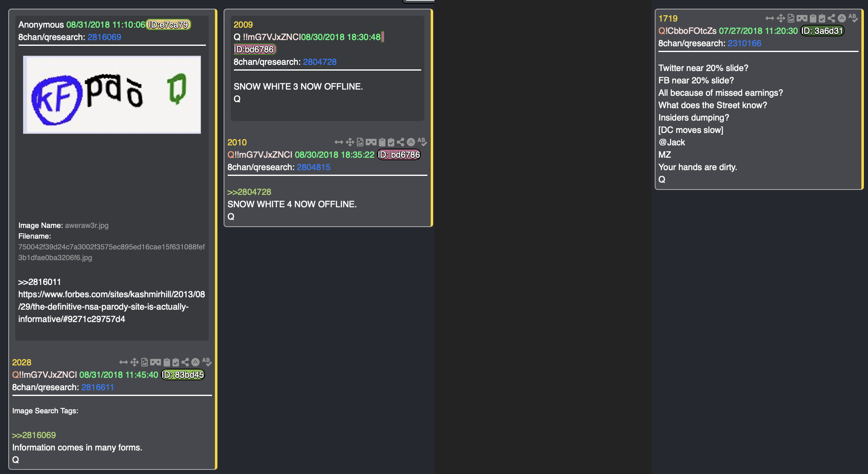
Task: Click reply reference >>2804728
Action: [x=249, y=192]
